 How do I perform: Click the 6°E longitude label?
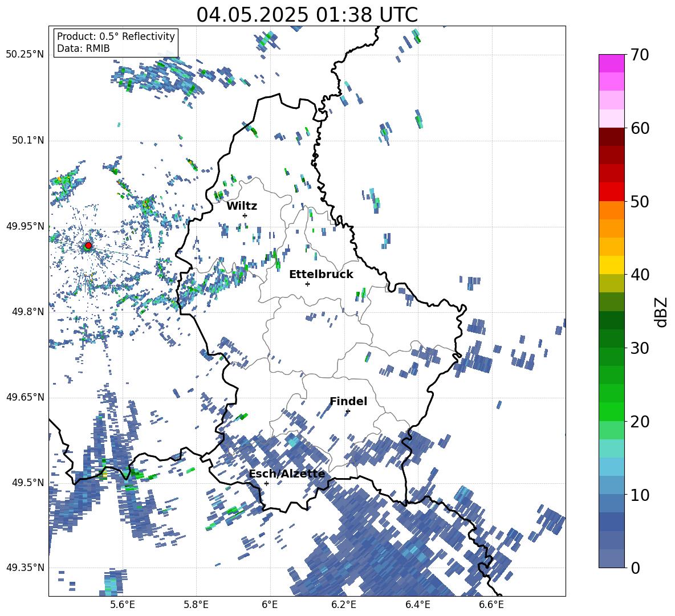tap(270, 605)
